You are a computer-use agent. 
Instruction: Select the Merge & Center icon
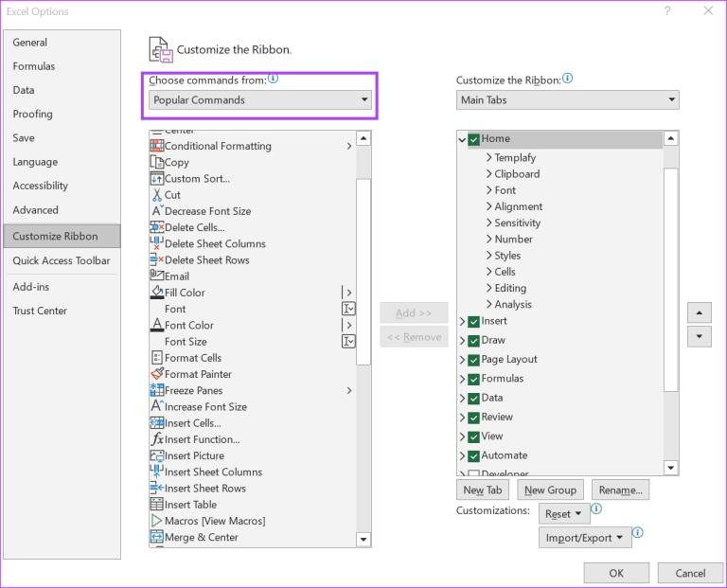coord(157,537)
